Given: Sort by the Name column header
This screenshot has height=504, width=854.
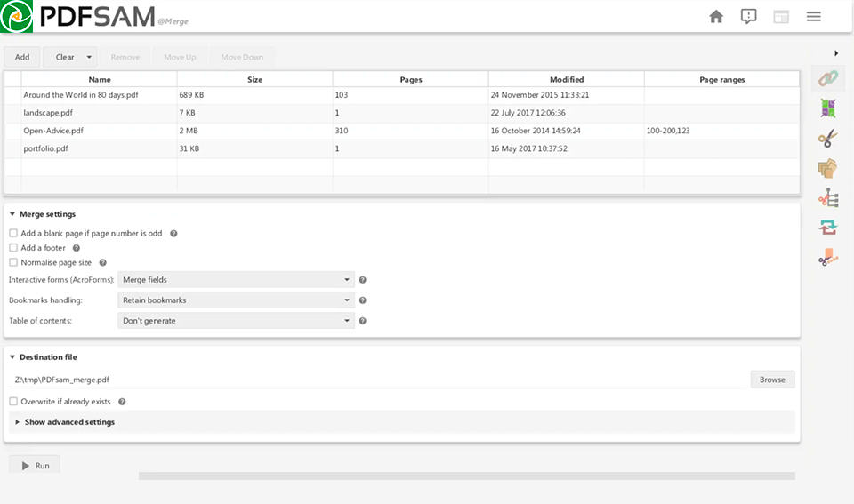Looking at the screenshot, I should click(99, 79).
